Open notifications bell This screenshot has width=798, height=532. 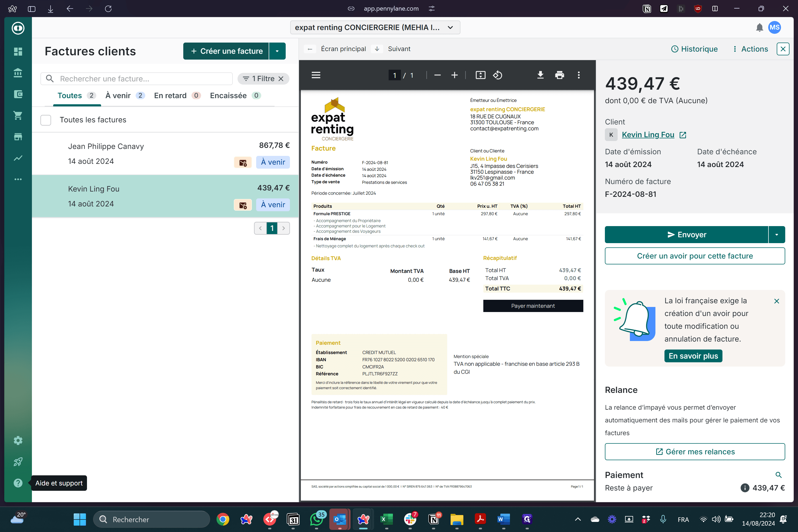coord(759,27)
